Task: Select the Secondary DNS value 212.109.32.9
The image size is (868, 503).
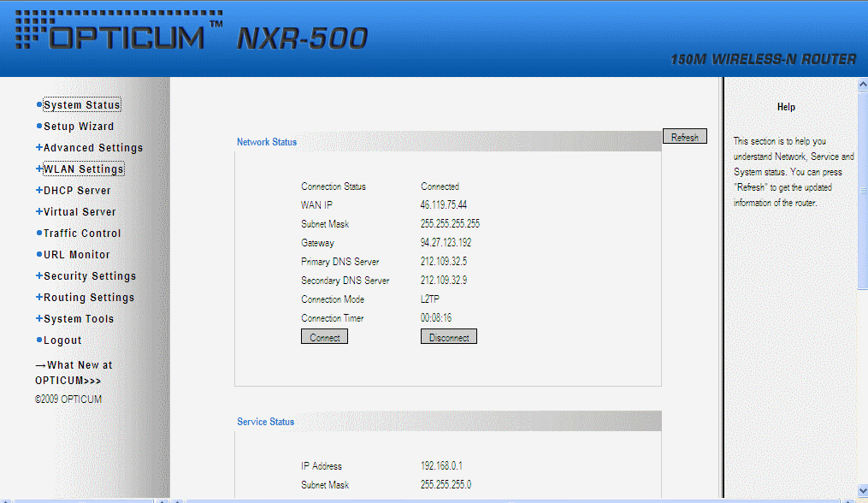Action: point(444,281)
